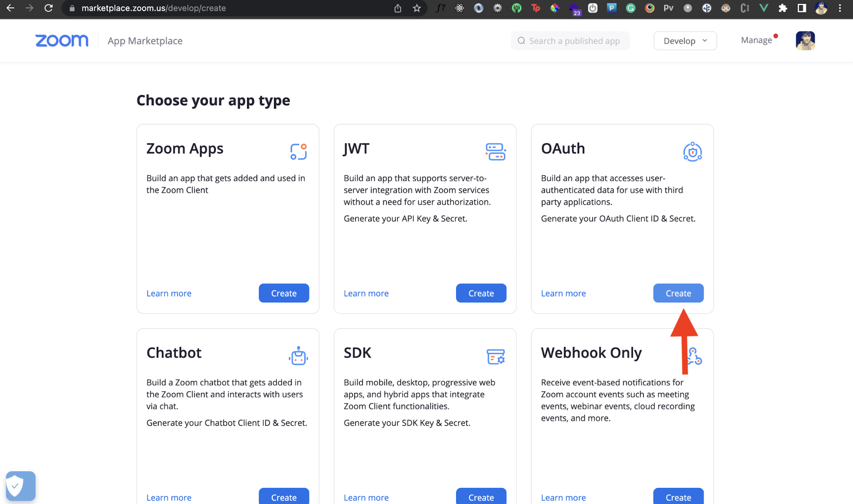Open Learn more for Zoom Apps

point(169,293)
